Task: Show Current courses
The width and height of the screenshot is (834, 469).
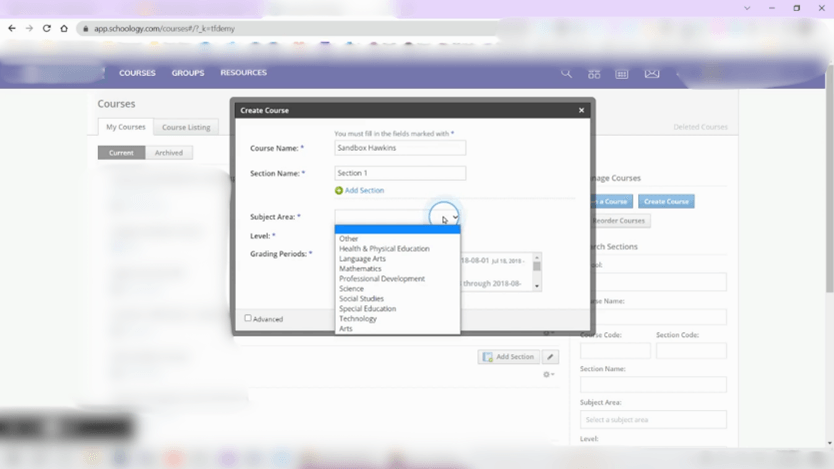Action: 121,153
